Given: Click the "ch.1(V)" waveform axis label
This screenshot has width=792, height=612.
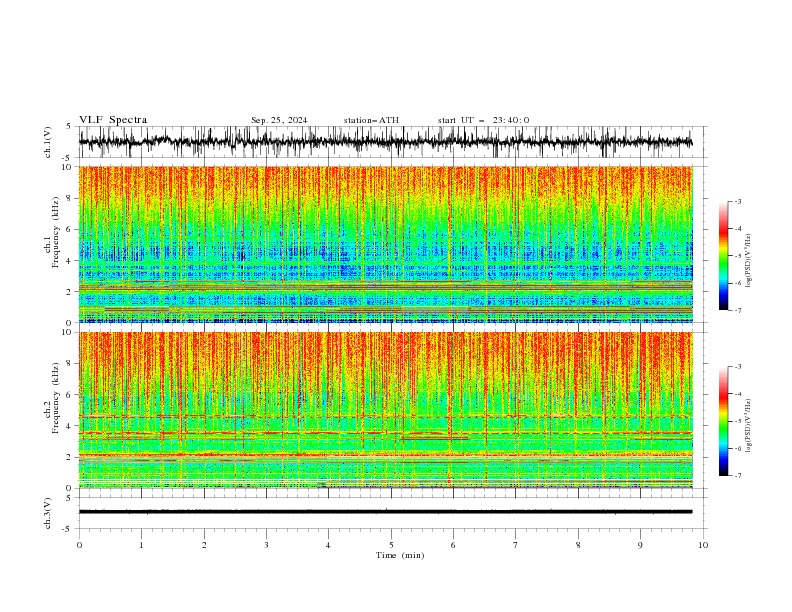Looking at the screenshot, I should 48,142.
